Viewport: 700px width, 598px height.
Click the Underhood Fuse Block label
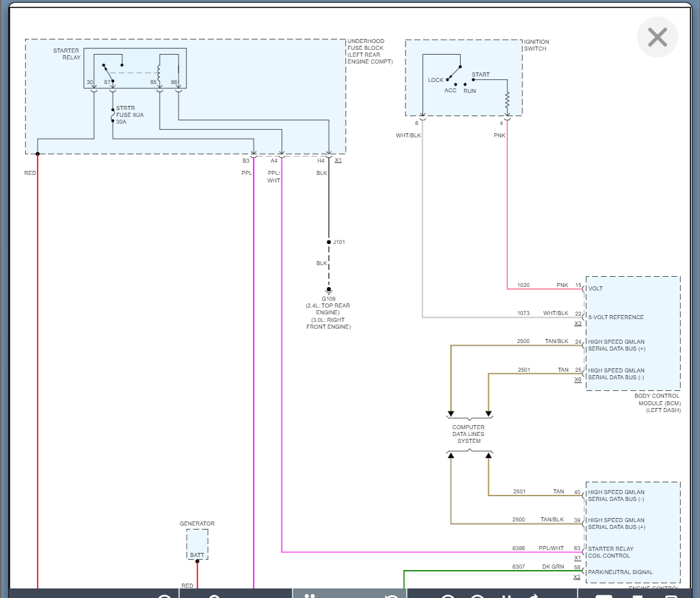(x=370, y=51)
